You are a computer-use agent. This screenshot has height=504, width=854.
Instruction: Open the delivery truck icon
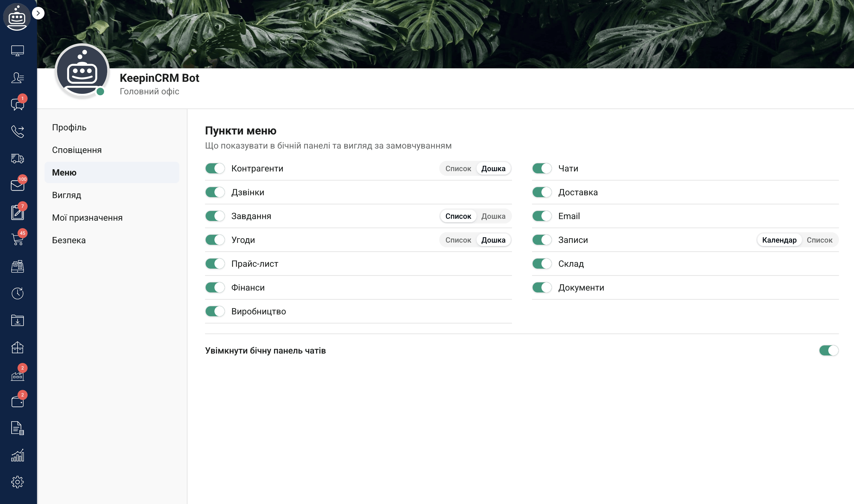click(x=17, y=158)
